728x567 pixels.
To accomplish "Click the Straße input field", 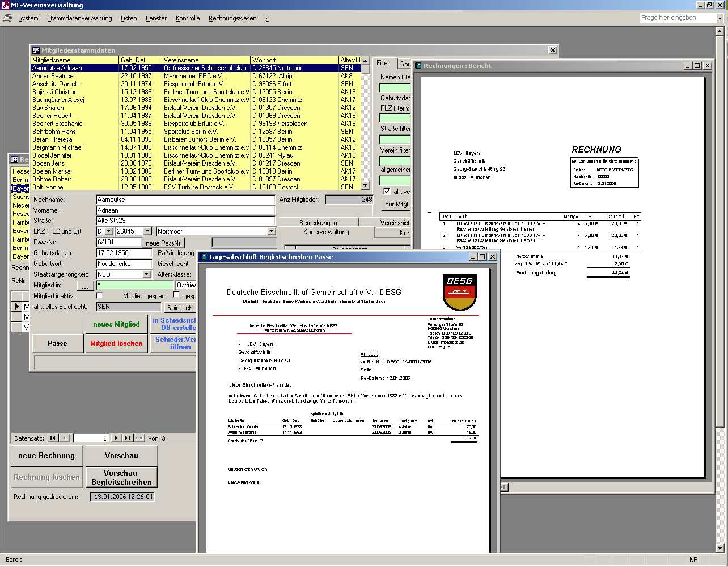I will (185, 221).
